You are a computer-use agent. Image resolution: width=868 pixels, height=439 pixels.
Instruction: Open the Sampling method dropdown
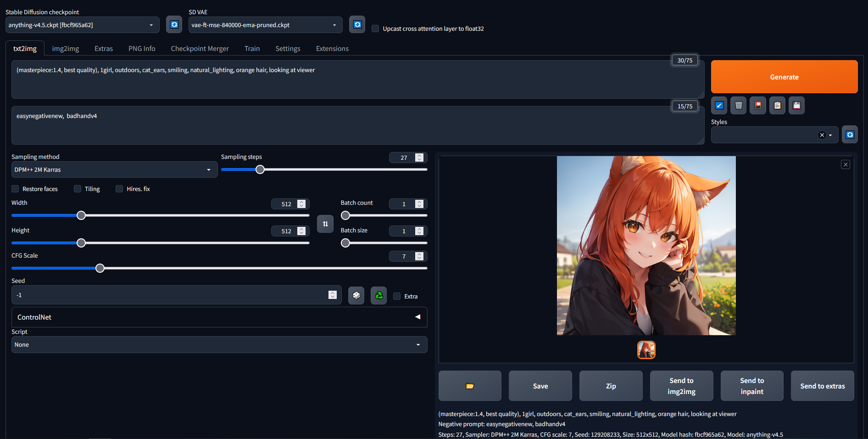(114, 170)
